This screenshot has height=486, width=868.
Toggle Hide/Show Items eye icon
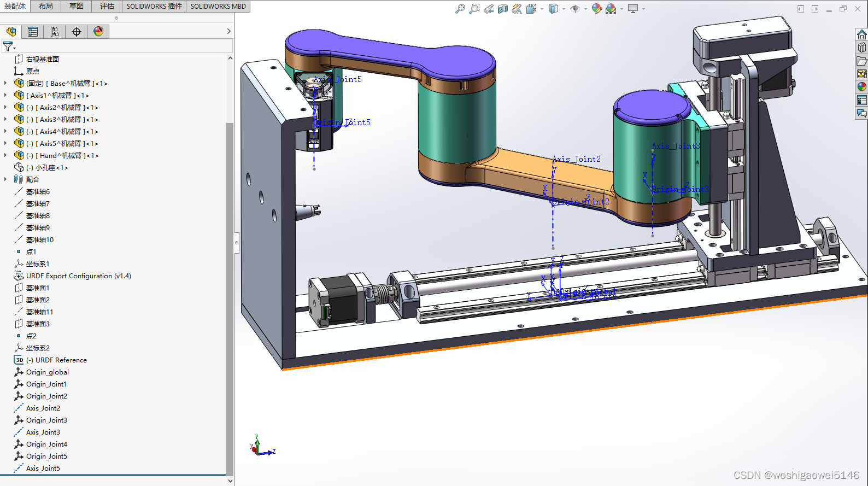click(574, 9)
